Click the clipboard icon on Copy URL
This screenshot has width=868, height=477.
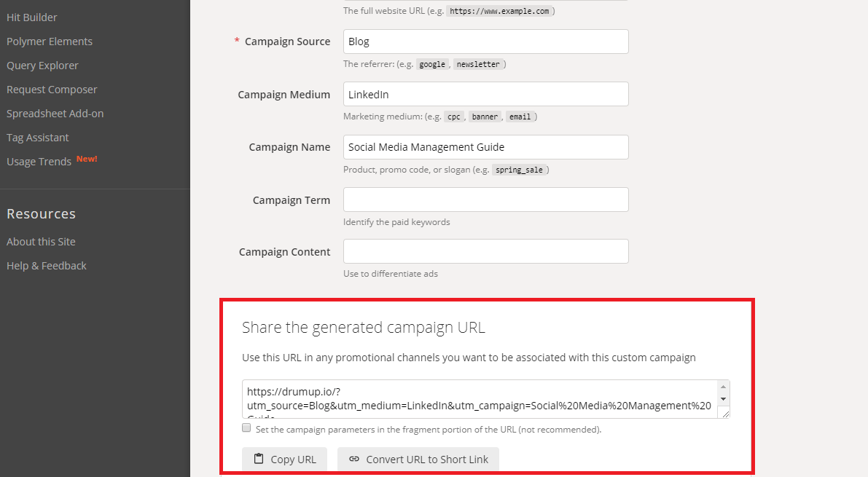259,459
